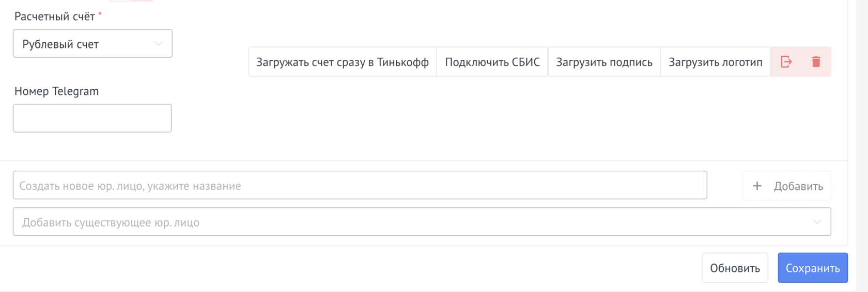This screenshot has width=868, height=292.
Task: Click the red trash delete icon
Action: point(816,62)
